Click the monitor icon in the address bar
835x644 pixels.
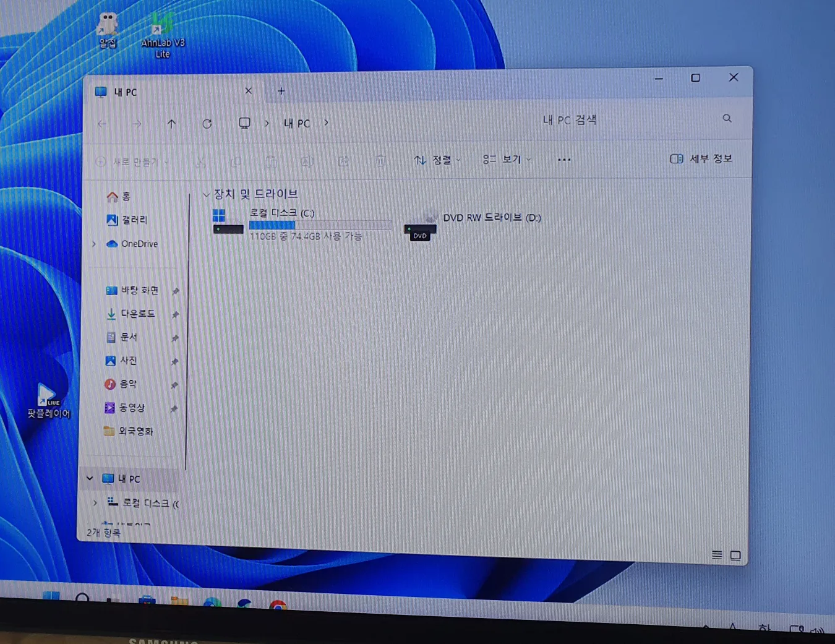[244, 123]
